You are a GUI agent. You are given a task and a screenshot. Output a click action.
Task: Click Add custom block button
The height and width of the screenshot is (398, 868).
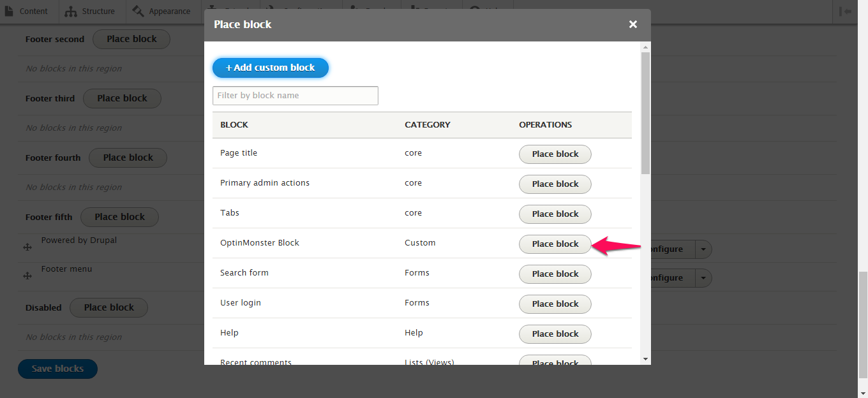click(271, 68)
